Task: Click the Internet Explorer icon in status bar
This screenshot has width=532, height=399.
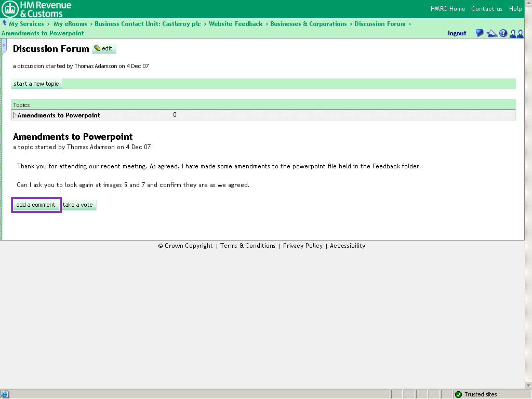Action: point(5,394)
